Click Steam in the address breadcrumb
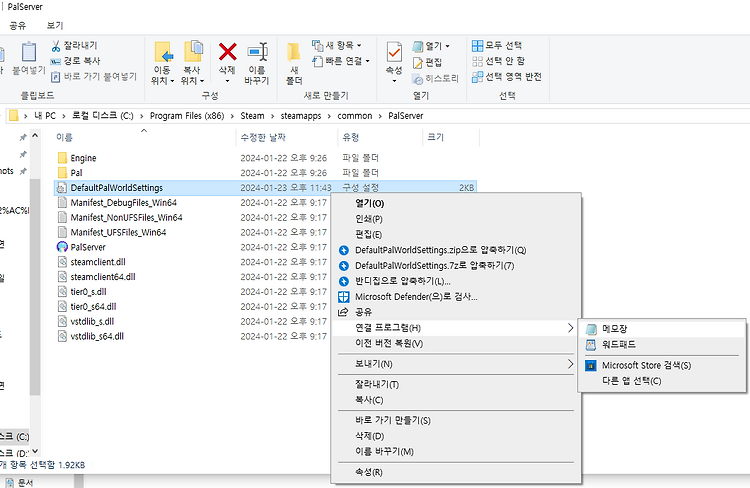Screen dimensions: 750x488 click(252, 116)
